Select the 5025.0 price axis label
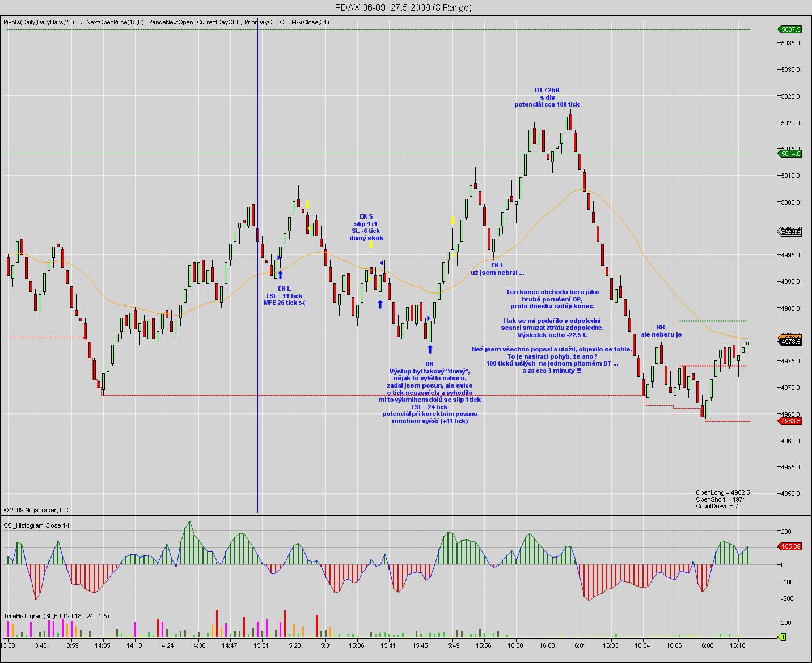 (790, 96)
